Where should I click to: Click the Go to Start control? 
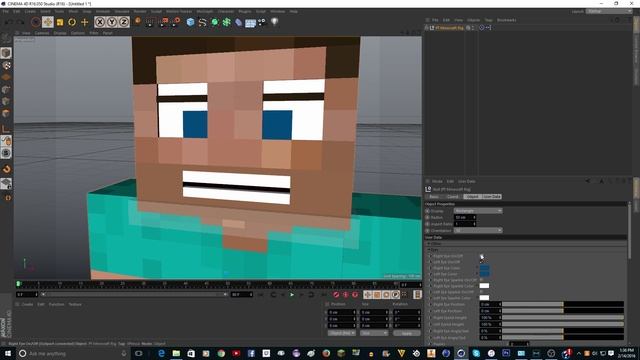(x=261, y=295)
